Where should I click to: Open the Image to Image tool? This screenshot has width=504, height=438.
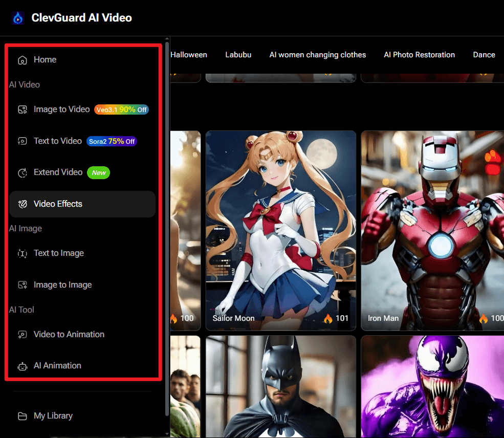tap(62, 284)
